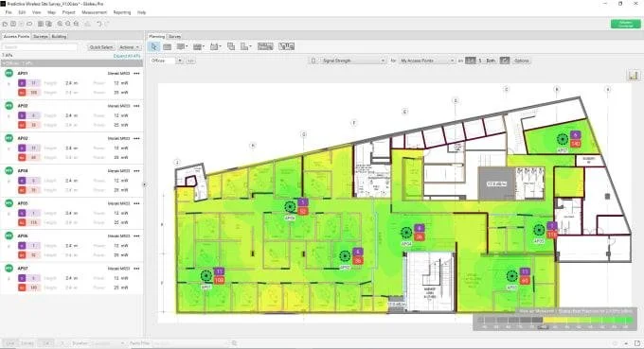This screenshot has width=644, height=349.
Task: Select the arrow pointer edit tool
Action: point(154,46)
